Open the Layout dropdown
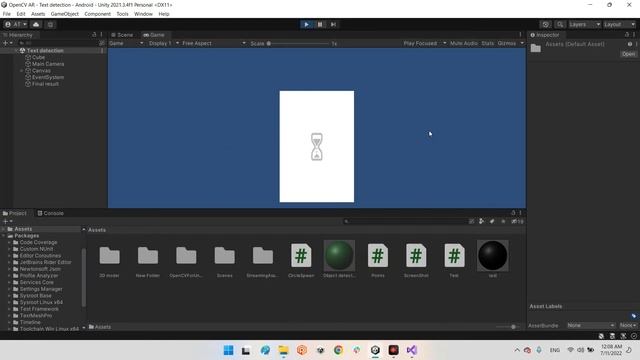 tap(619, 24)
